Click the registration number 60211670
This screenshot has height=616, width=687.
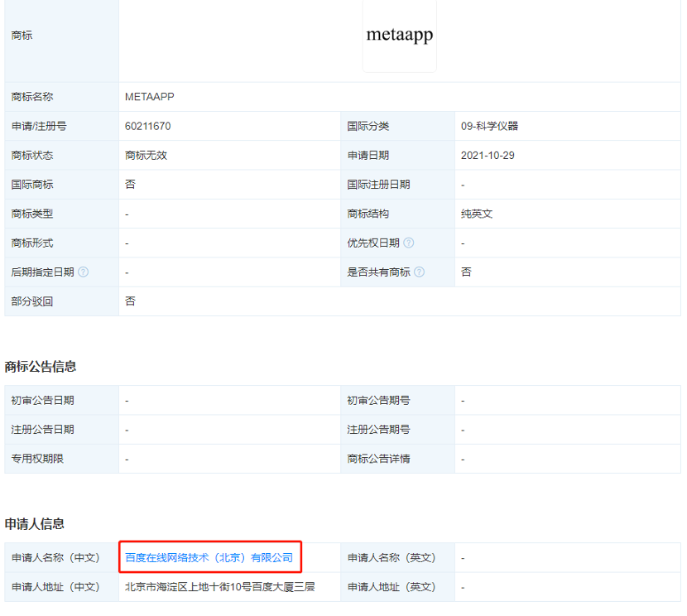tap(147, 126)
